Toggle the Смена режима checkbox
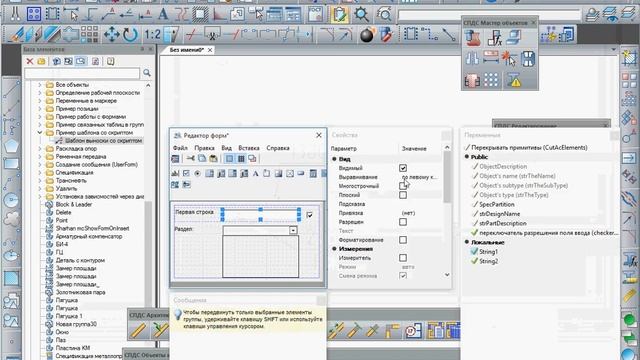Screen dimensions: 640x360 [x=403, y=276]
